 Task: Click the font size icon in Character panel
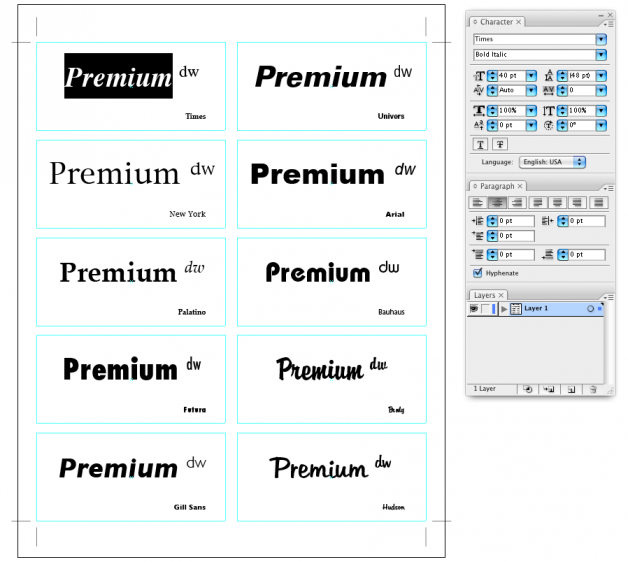(479, 75)
